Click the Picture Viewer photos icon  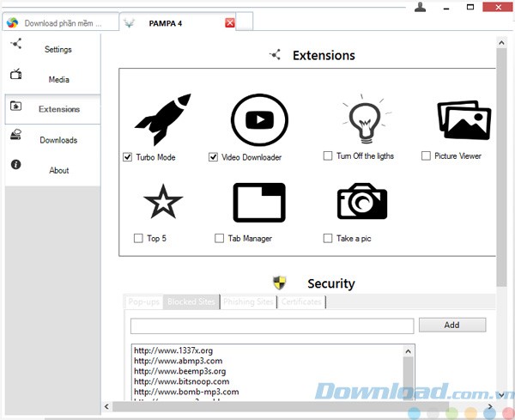coord(463,120)
